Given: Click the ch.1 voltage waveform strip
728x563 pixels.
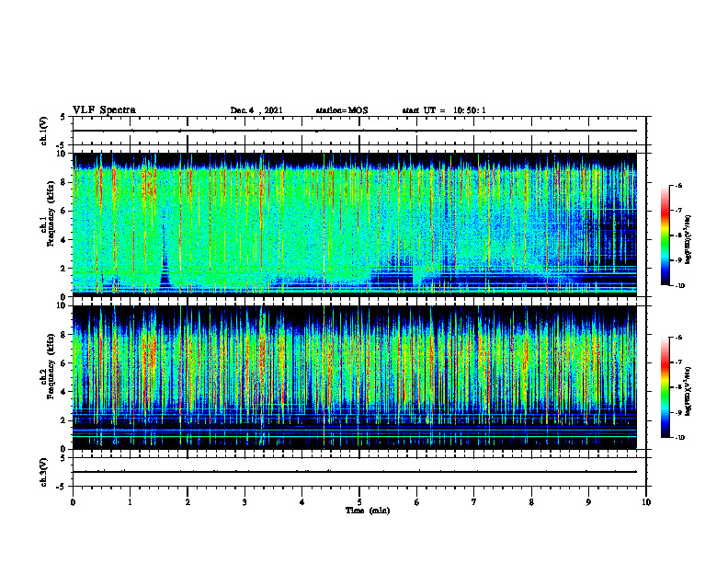Looking at the screenshot, I should coord(359,131).
